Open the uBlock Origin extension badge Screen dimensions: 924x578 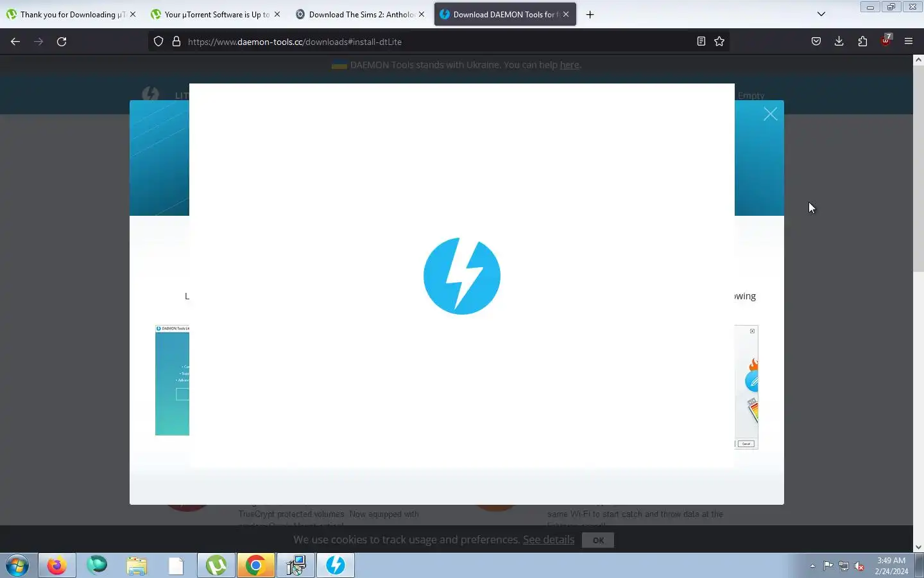[x=886, y=40]
